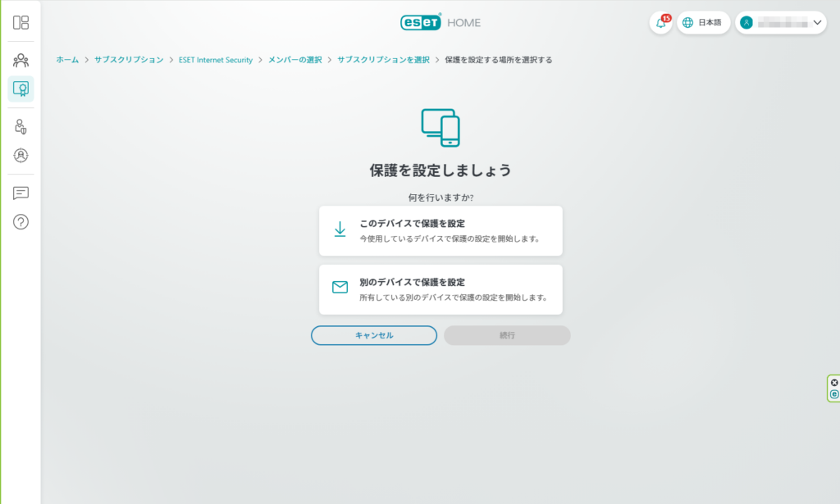Click the devices illustration icon
Viewport: 840px width, 504px height.
441,128
